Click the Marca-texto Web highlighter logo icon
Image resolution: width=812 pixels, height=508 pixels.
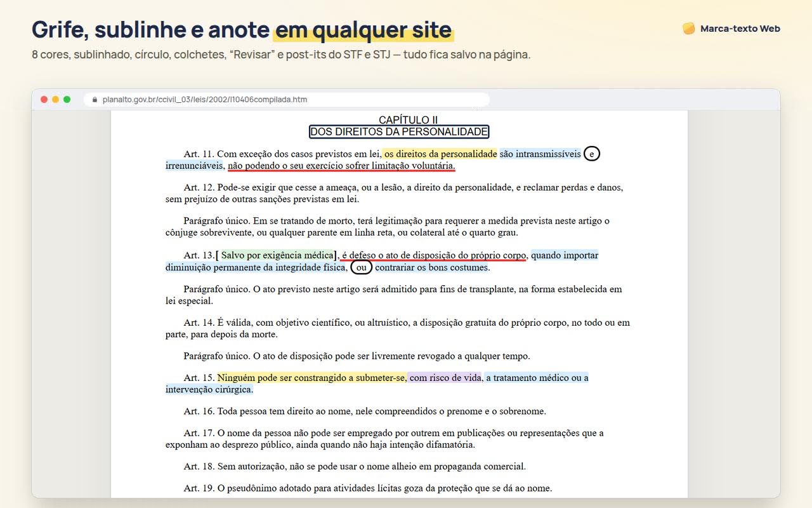coord(689,29)
